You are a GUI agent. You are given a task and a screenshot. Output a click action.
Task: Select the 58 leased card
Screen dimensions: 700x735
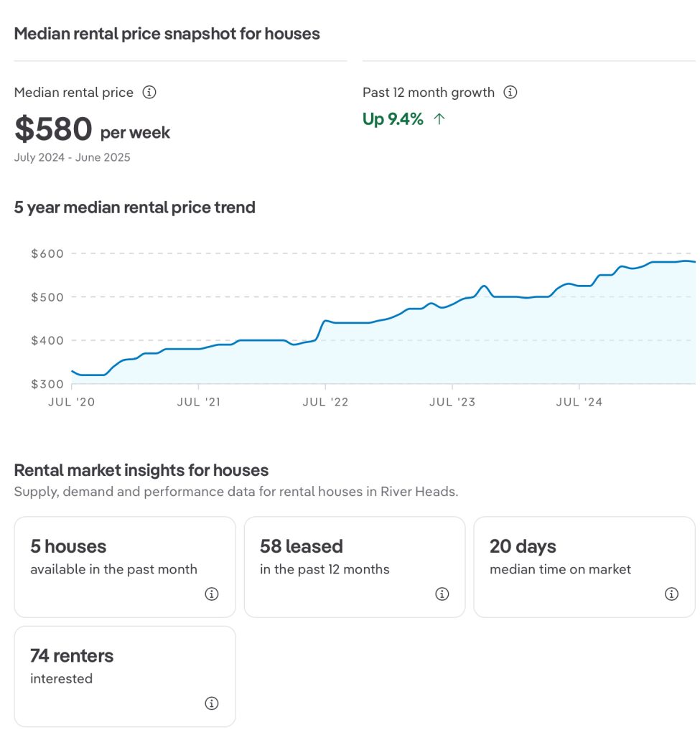click(355, 567)
